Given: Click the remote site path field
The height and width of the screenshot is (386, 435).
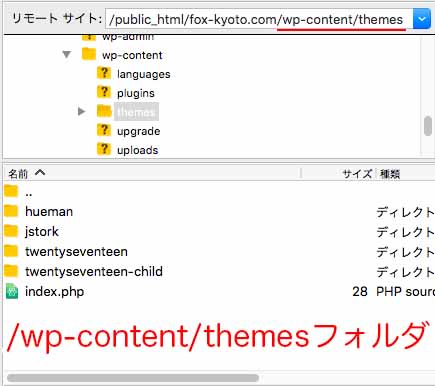Looking at the screenshot, I should [x=259, y=19].
